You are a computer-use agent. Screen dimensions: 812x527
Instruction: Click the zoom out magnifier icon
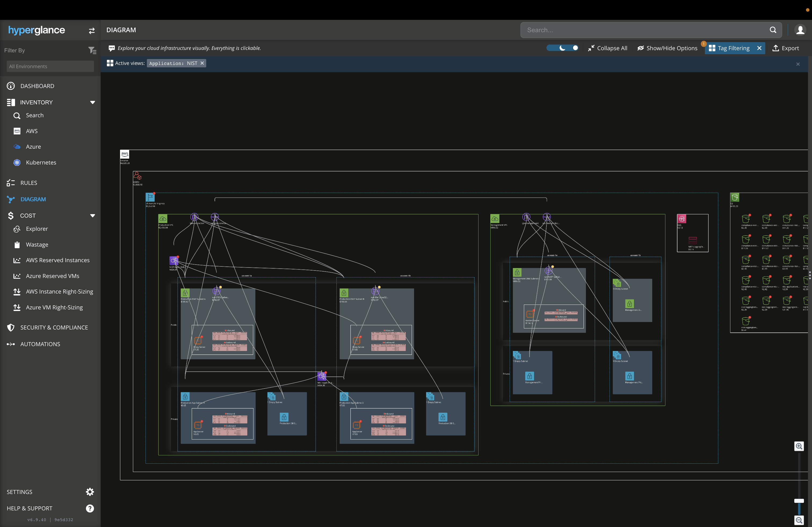(799, 520)
